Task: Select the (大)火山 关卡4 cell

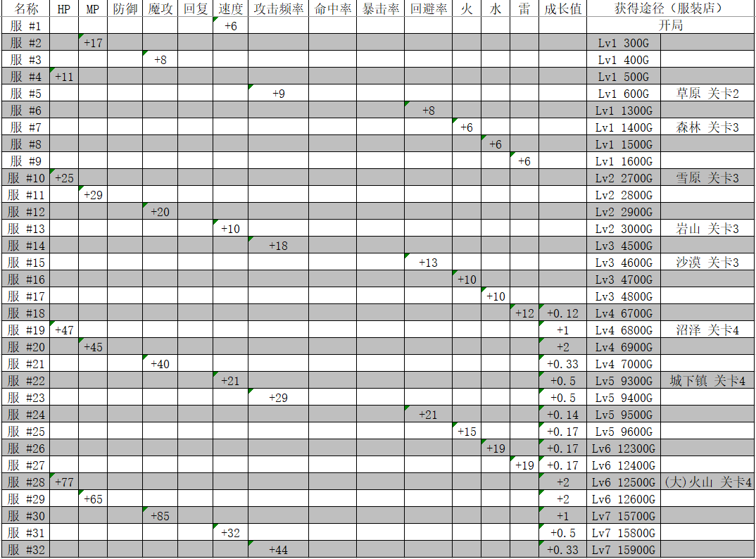Action: [x=707, y=482]
